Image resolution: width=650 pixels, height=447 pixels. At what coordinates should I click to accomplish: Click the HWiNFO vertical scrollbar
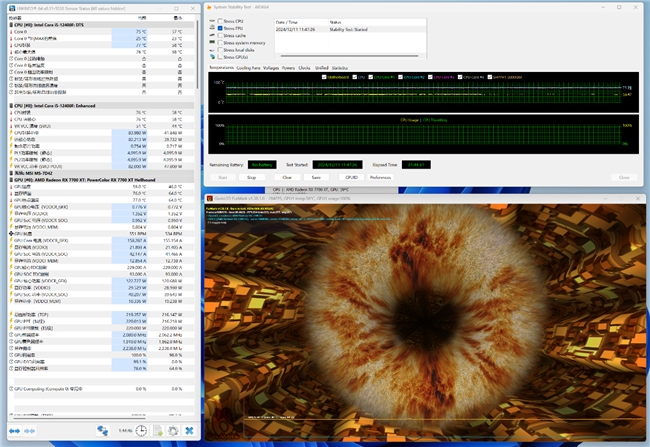click(197, 54)
